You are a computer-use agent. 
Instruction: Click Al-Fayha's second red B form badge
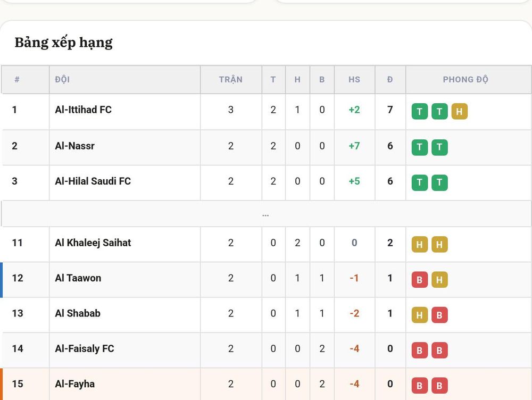[440, 386]
